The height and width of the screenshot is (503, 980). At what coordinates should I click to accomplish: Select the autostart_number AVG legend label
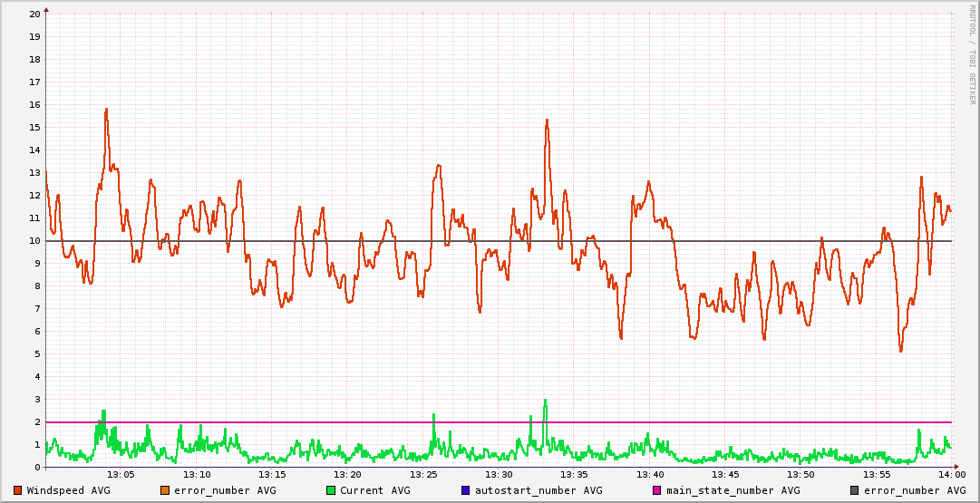pyautogui.click(x=539, y=490)
